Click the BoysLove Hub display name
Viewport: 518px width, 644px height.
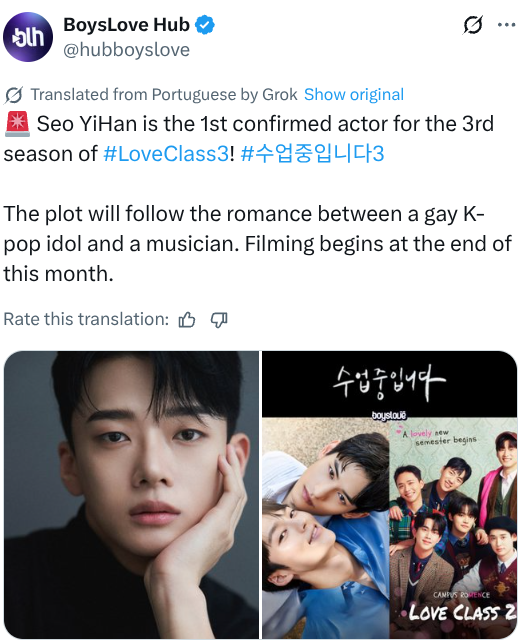[126, 25]
